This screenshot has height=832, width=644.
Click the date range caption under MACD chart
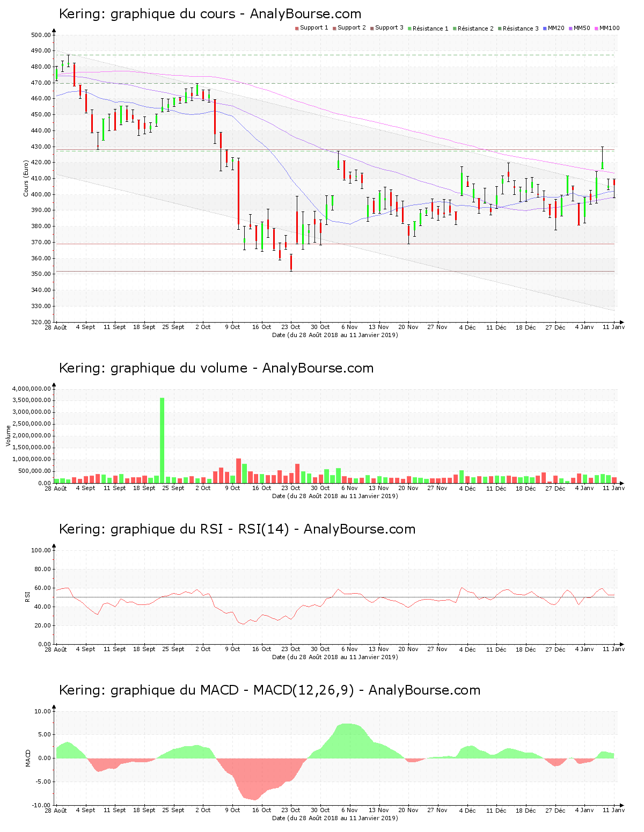335,818
